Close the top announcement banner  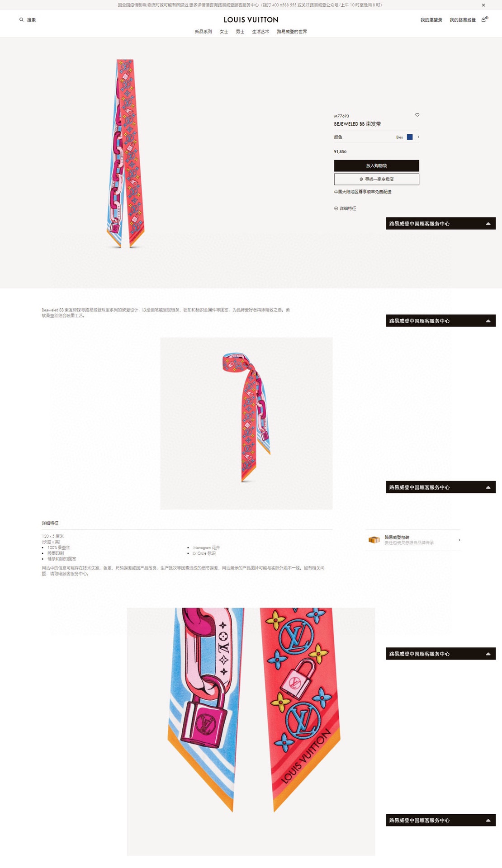click(483, 5)
